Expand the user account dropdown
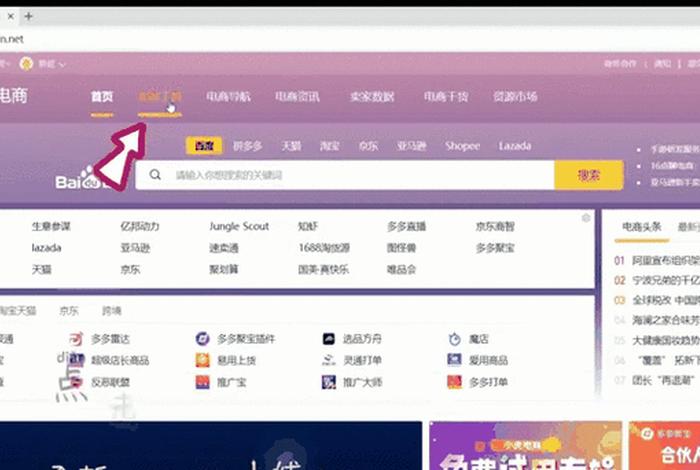This screenshot has width=700, height=470. point(50,64)
